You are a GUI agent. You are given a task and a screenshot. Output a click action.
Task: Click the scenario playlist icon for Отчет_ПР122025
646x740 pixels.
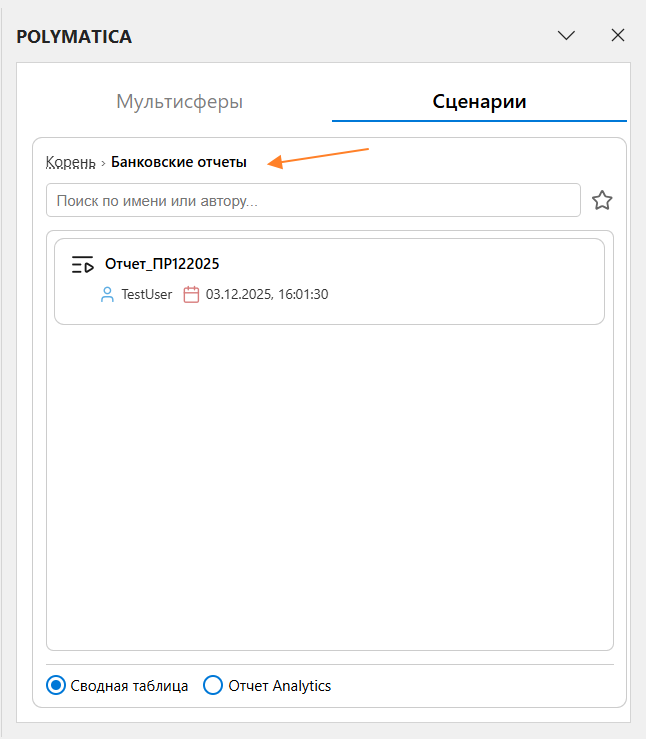click(82, 265)
